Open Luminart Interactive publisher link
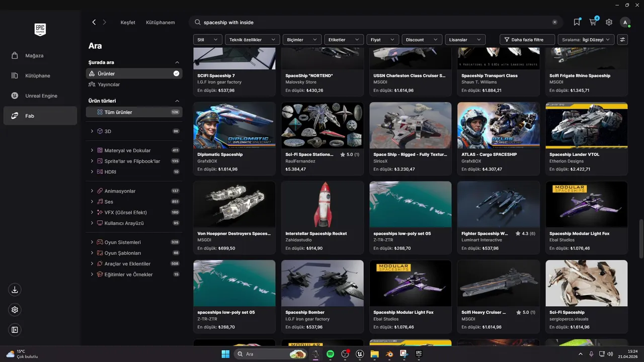The width and height of the screenshot is (644, 362). click(481, 240)
